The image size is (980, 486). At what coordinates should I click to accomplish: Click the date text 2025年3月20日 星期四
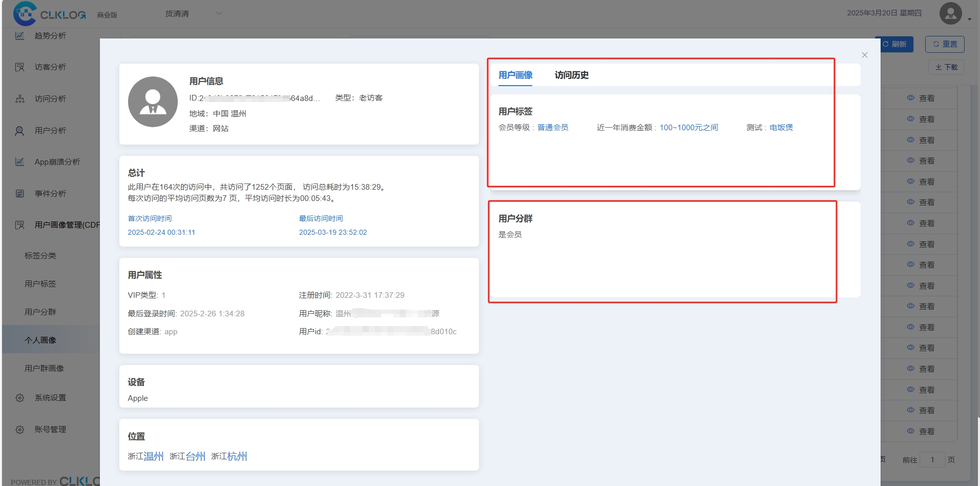(884, 13)
